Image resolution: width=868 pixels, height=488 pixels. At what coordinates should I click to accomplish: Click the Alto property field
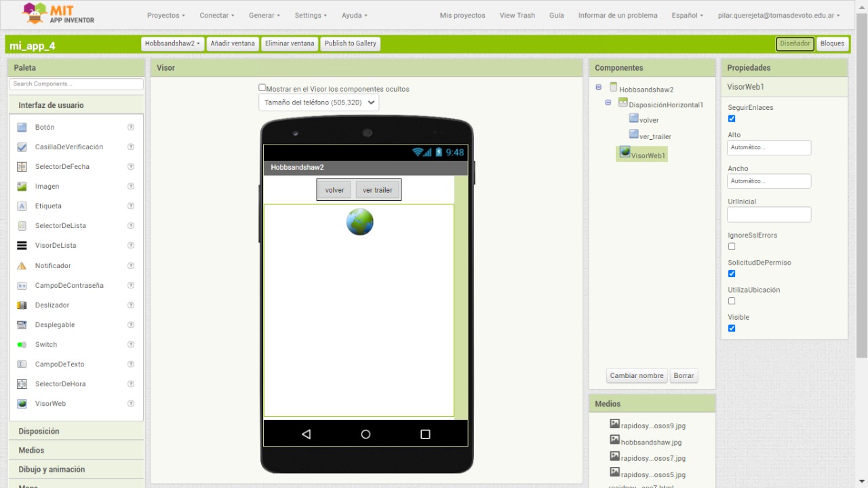pos(769,147)
